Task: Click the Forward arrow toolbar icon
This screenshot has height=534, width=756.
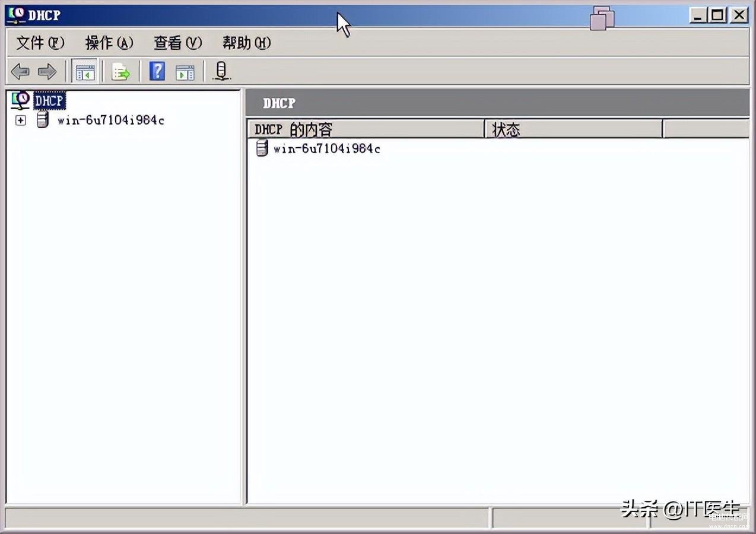Action: pos(47,72)
